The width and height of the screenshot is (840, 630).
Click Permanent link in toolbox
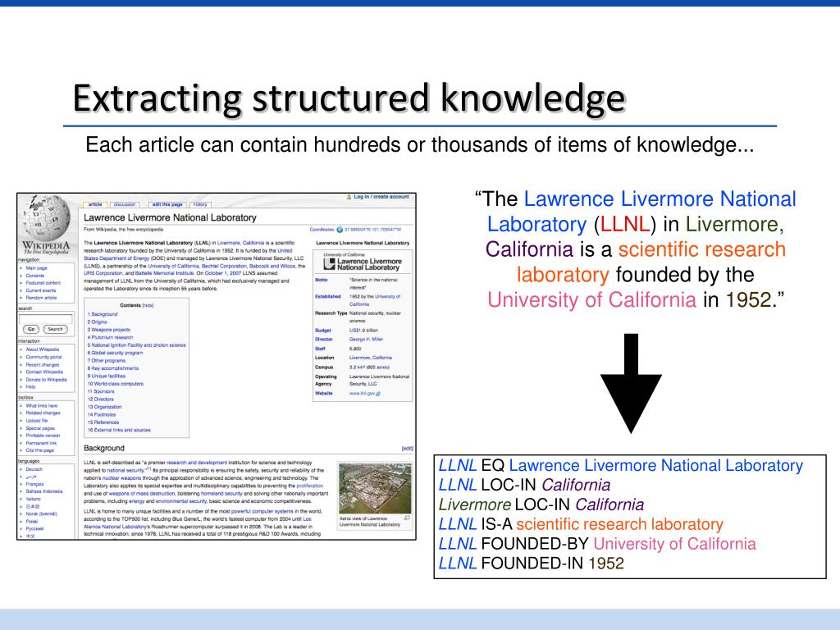[x=41, y=443]
